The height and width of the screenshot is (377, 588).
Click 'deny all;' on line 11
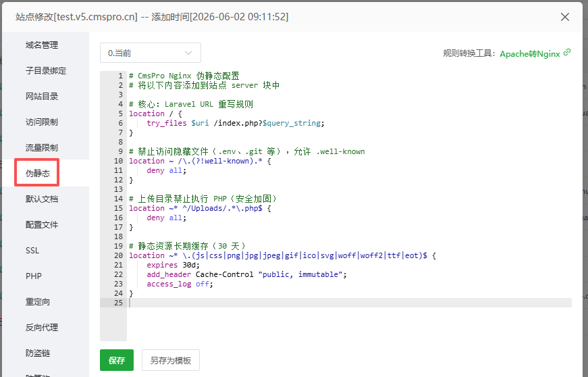tap(167, 170)
